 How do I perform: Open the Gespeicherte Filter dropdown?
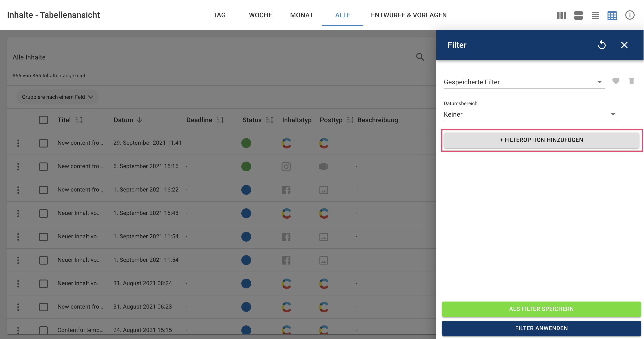[x=524, y=82]
